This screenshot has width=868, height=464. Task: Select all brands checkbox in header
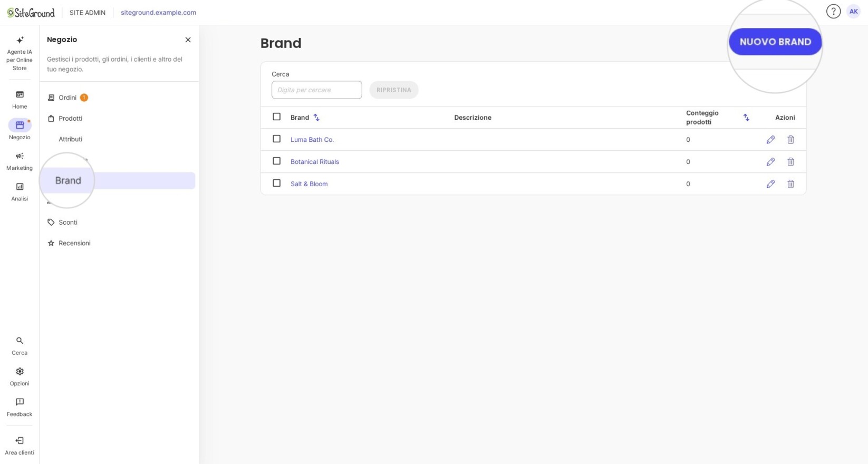(x=276, y=117)
